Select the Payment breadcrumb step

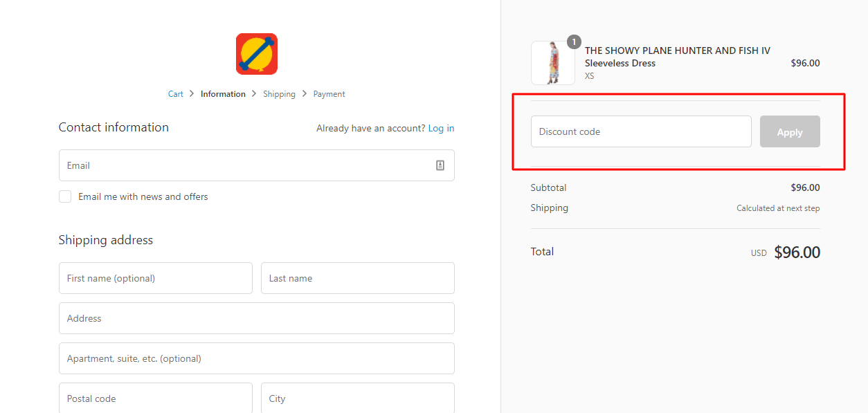[x=329, y=94]
